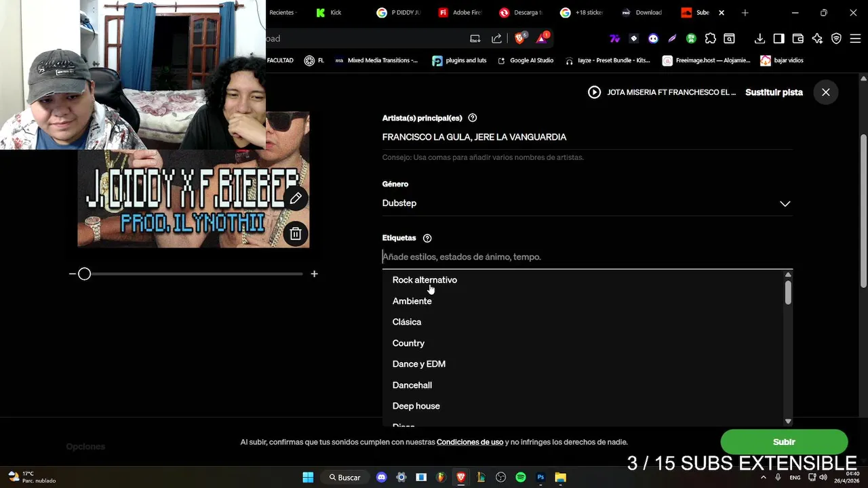Click the Windows Start button
This screenshot has width=868, height=488.
click(308, 477)
